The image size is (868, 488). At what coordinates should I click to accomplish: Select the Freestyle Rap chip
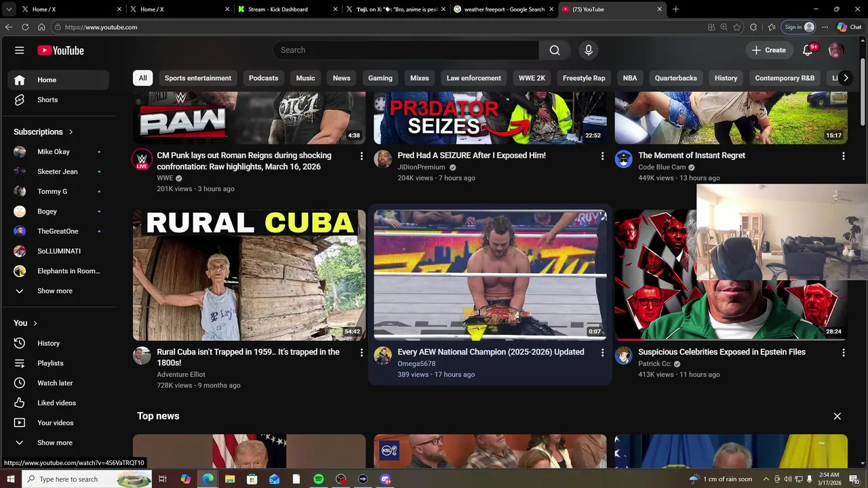coord(584,78)
